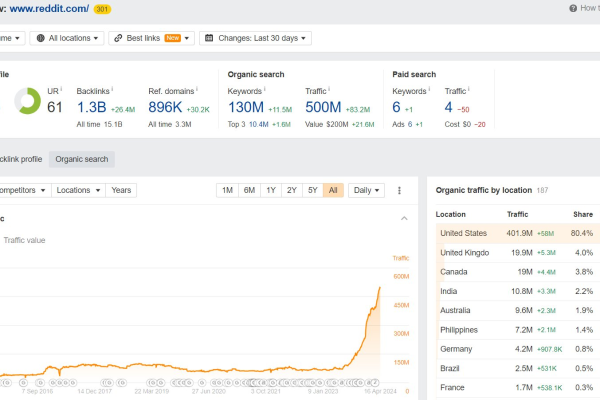Click the Ads 6 link
The image size is (600, 400).
click(410, 124)
